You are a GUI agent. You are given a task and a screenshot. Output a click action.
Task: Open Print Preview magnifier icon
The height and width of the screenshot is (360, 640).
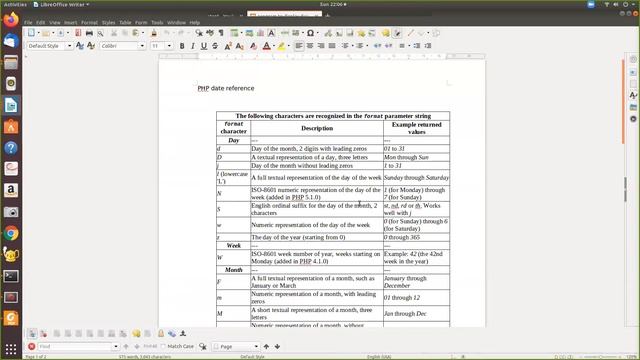100,33
